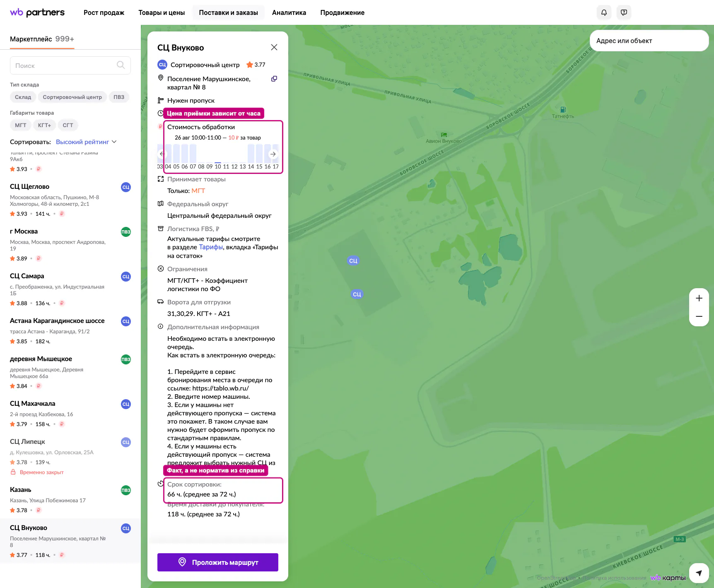Screen dimensions: 714x588
Task: Toggle the Сортировочный центр filter chip
Action: [x=72, y=97]
